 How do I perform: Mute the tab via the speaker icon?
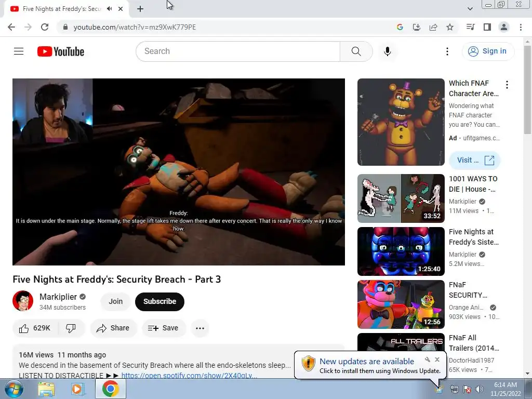point(109,9)
